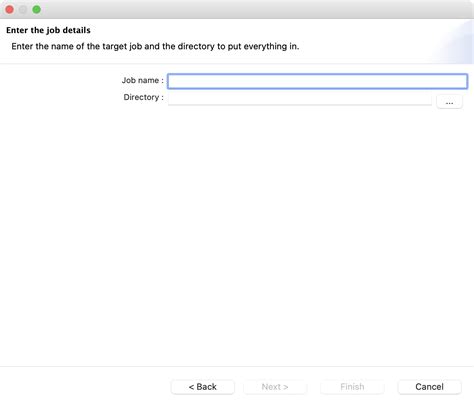
Task: Click the wizard banner graphic in the header corner
Action: click(453, 42)
